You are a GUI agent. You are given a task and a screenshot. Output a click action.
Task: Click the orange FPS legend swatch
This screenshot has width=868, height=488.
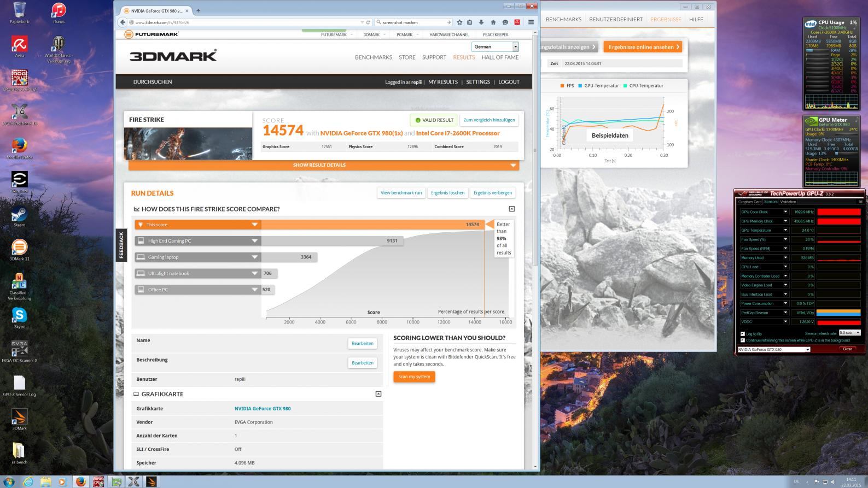562,86
